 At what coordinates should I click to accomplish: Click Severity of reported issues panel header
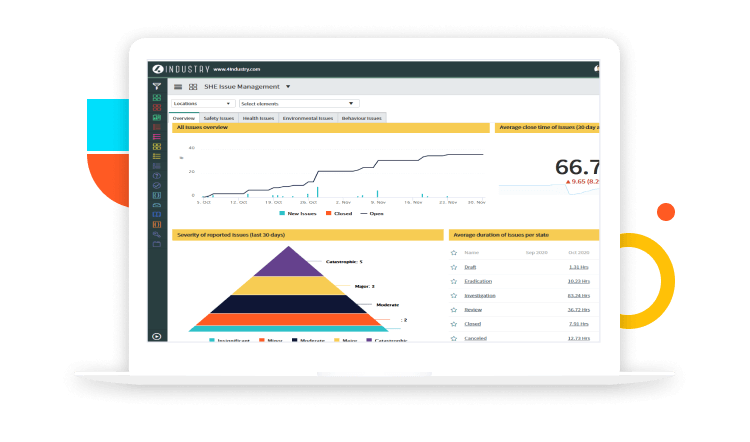coord(308,235)
